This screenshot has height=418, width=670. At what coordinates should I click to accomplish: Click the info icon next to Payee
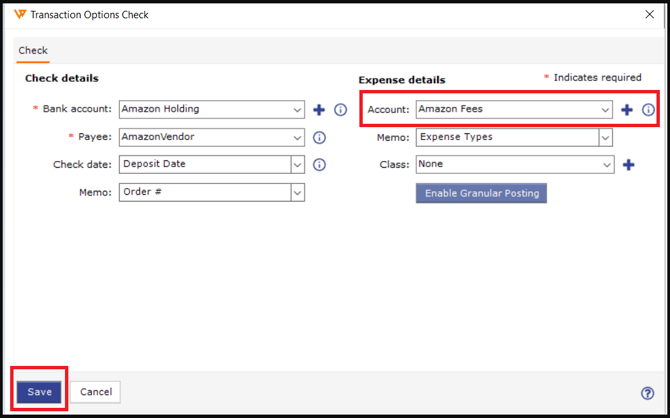[x=319, y=137]
